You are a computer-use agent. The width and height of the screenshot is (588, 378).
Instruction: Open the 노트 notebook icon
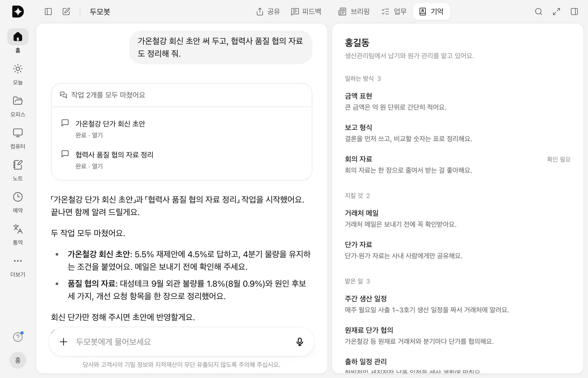point(18,165)
